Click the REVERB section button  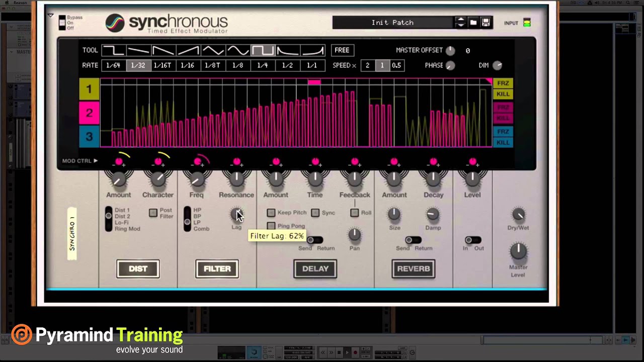pos(413,269)
